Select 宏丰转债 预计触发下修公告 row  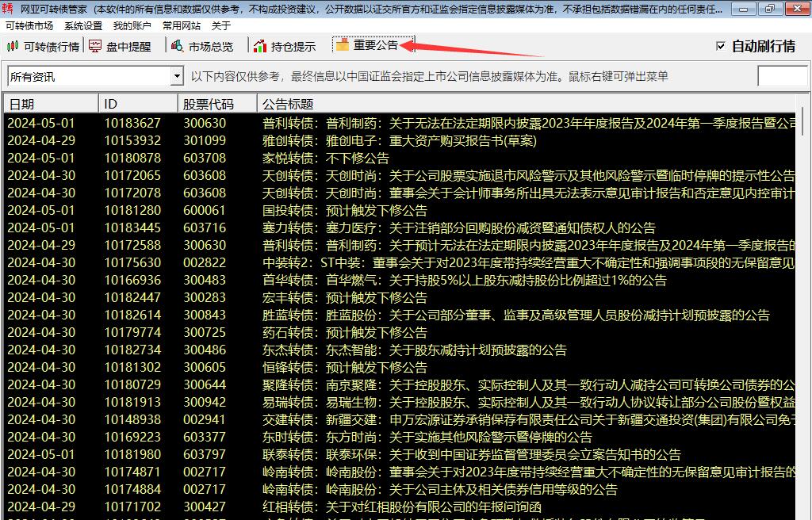point(400,298)
